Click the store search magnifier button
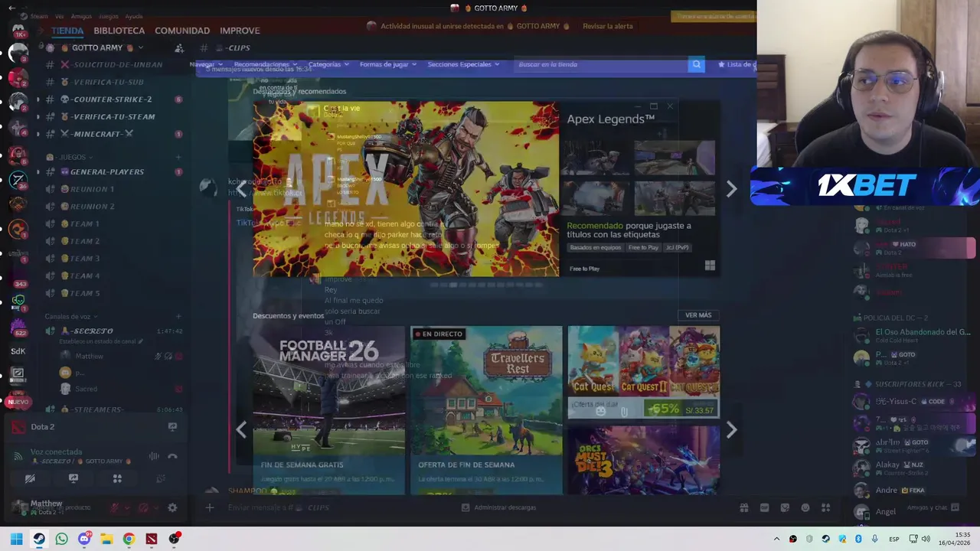Screen dimensions: 980x551 click(696, 64)
